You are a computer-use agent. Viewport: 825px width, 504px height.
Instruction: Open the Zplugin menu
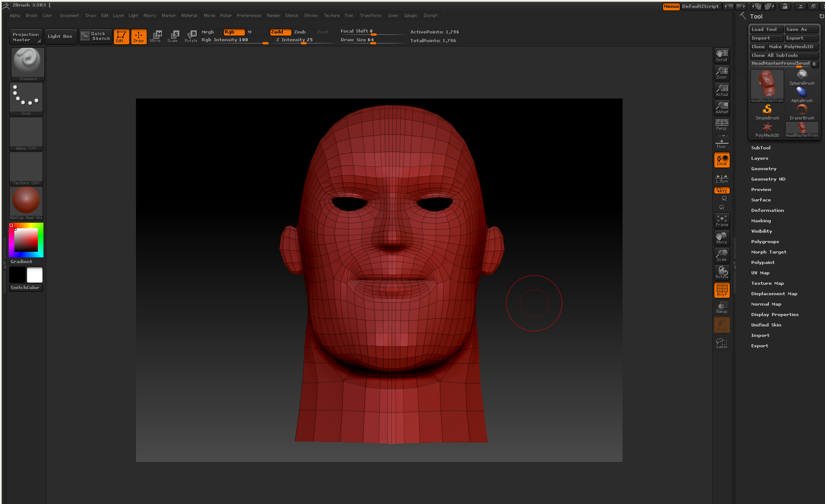click(410, 16)
